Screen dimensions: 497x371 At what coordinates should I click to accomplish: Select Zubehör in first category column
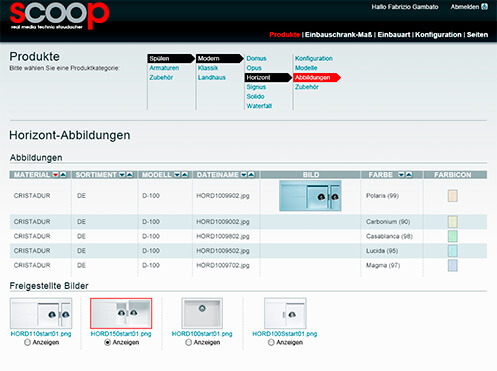click(161, 77)
